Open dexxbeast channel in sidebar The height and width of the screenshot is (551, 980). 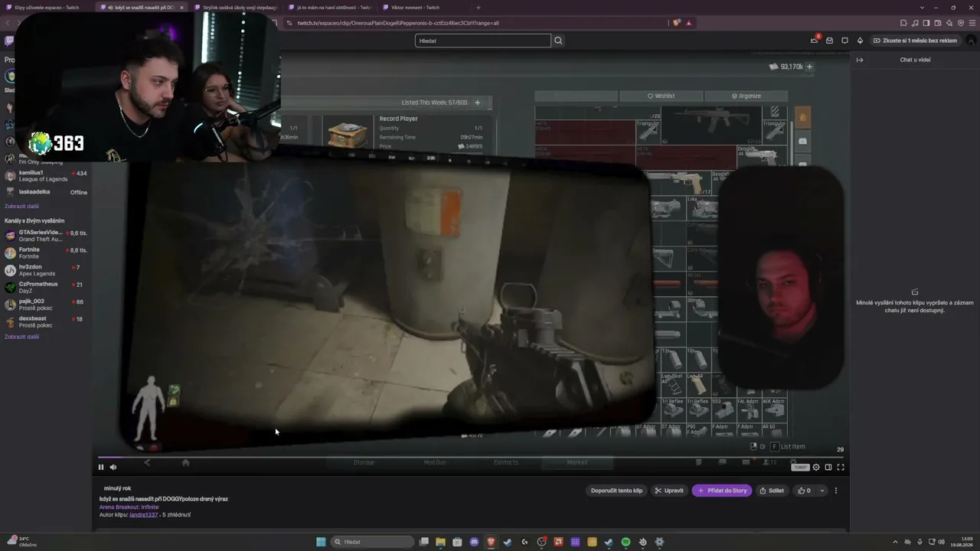click(46, 321)
